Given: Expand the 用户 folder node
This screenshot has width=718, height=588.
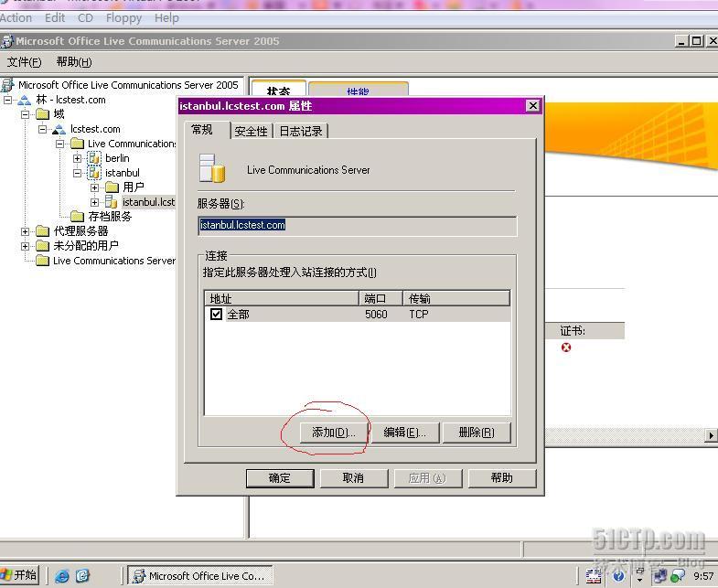Looking at the screenshot, I should coord(95,187).
